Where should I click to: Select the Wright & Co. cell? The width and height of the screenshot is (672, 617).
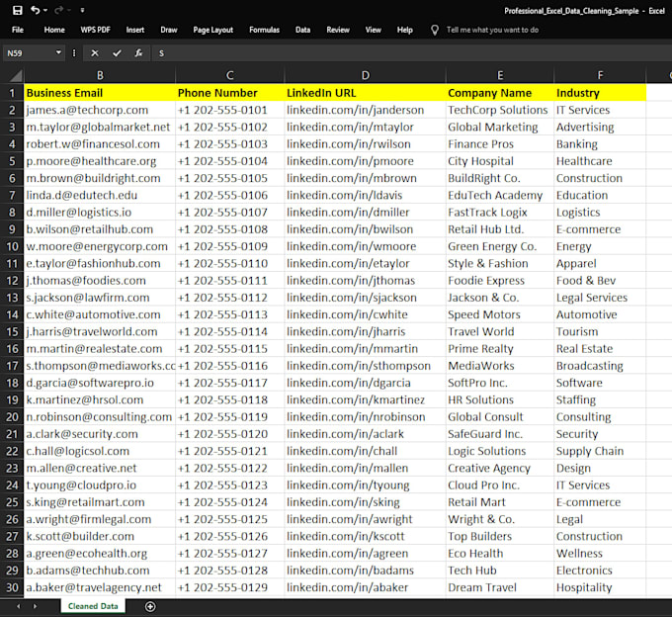pos(500,519)
